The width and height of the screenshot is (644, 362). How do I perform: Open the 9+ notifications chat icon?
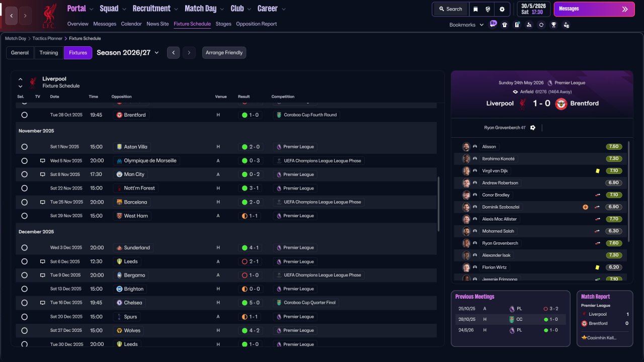(x=493, y=24)
